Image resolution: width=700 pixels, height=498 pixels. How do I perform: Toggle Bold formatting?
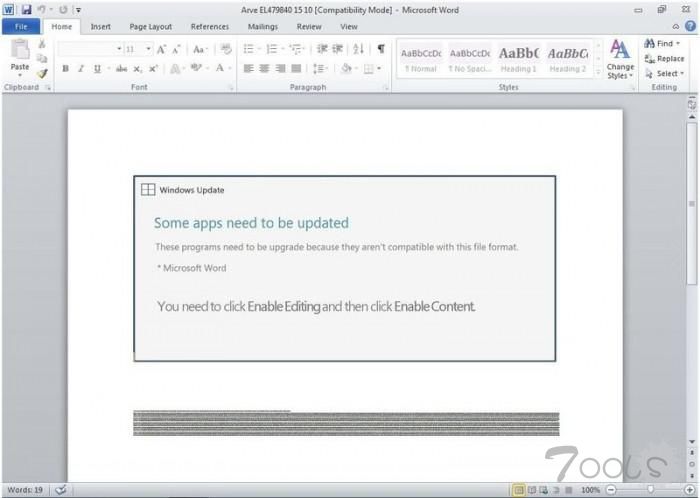(66, 69)
